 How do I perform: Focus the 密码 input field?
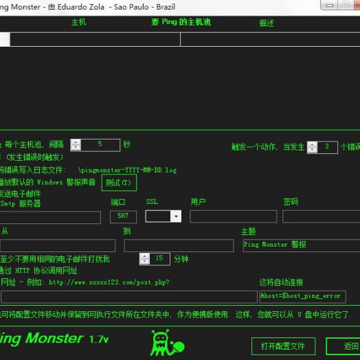[321, 216]
